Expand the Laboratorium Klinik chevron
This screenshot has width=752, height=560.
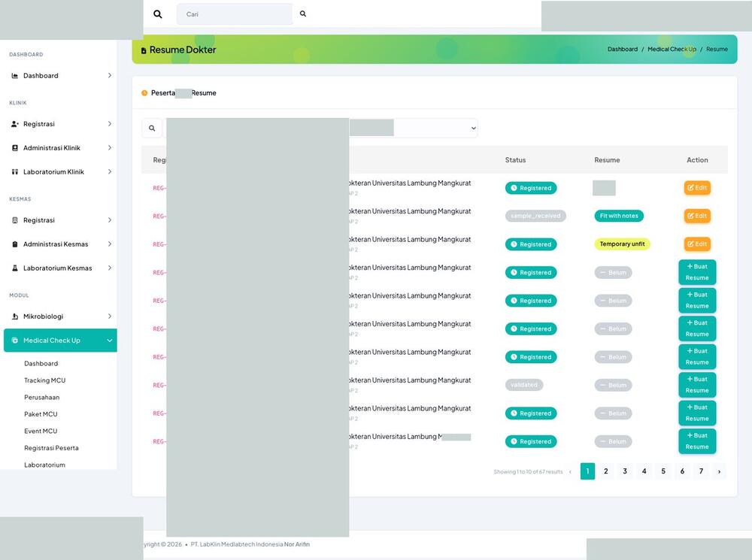(109, 171)
